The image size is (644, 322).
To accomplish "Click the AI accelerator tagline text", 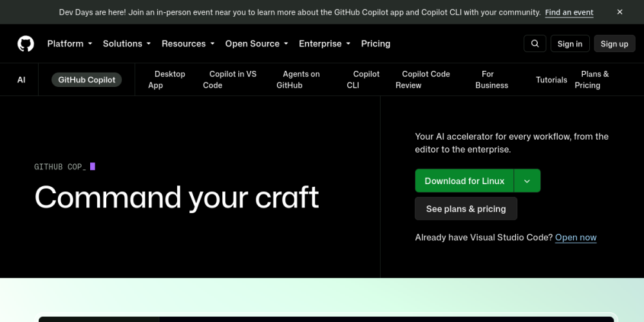I will pos(512,143).
